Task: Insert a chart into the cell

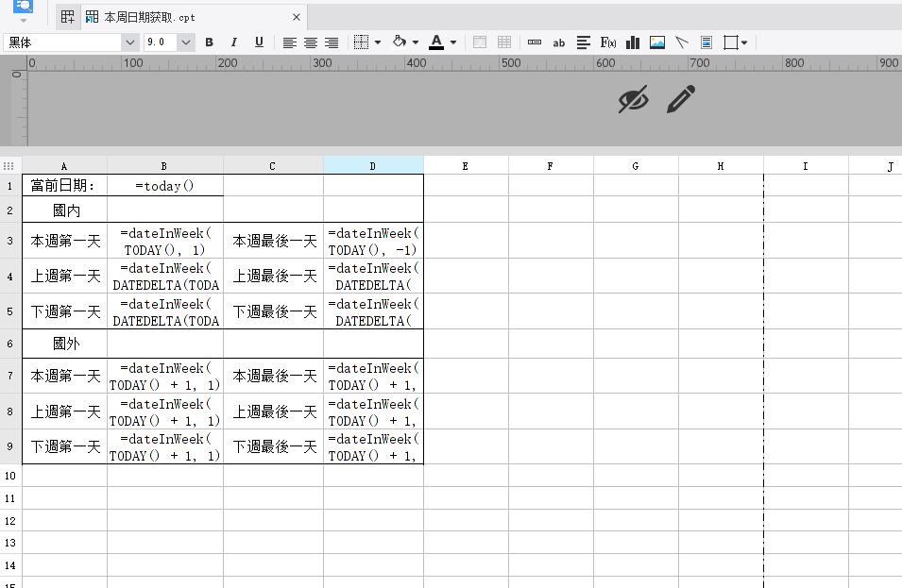Action: coord(633,42)
